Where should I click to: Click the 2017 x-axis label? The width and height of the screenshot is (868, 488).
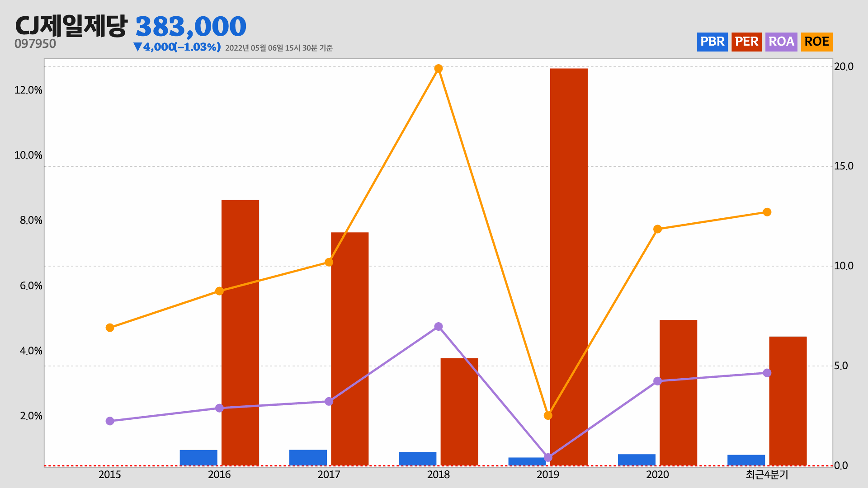pos(329,474)
